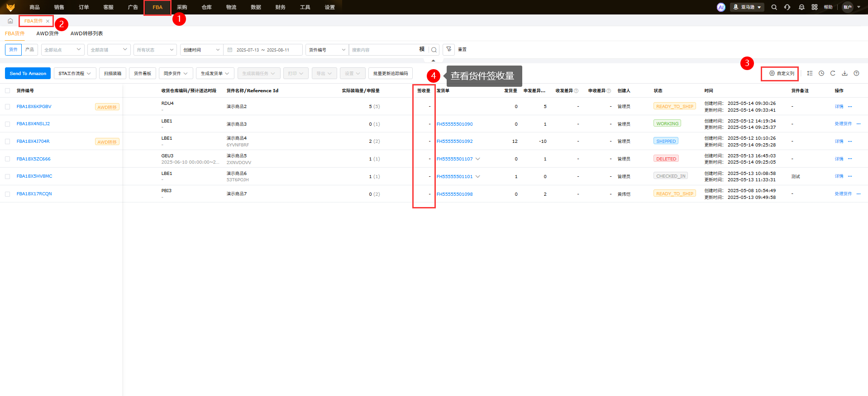Open the history clock icon
The height and width of the screenshot is (396, 868).
(821, 73)
